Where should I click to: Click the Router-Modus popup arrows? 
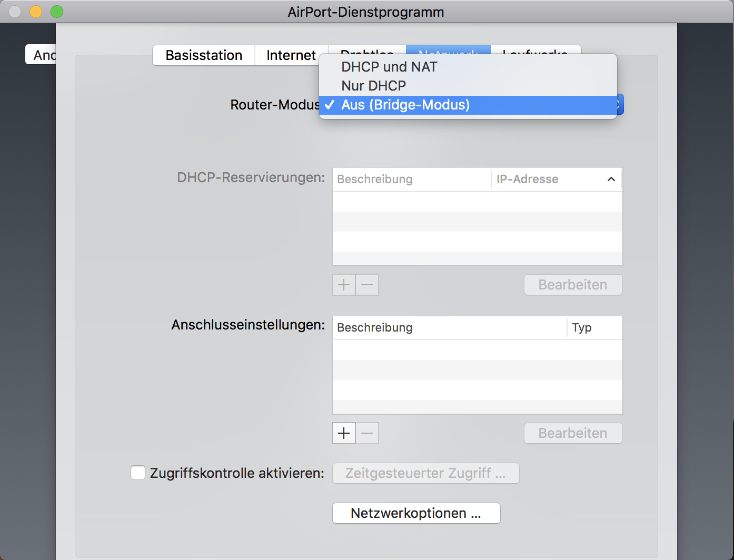[620, 105]
